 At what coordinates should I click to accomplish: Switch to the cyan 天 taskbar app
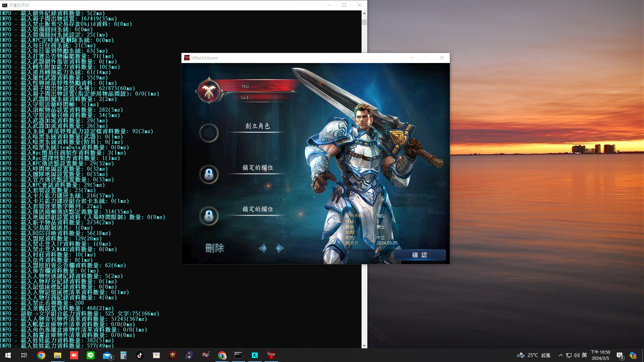(x=255, y=355)
